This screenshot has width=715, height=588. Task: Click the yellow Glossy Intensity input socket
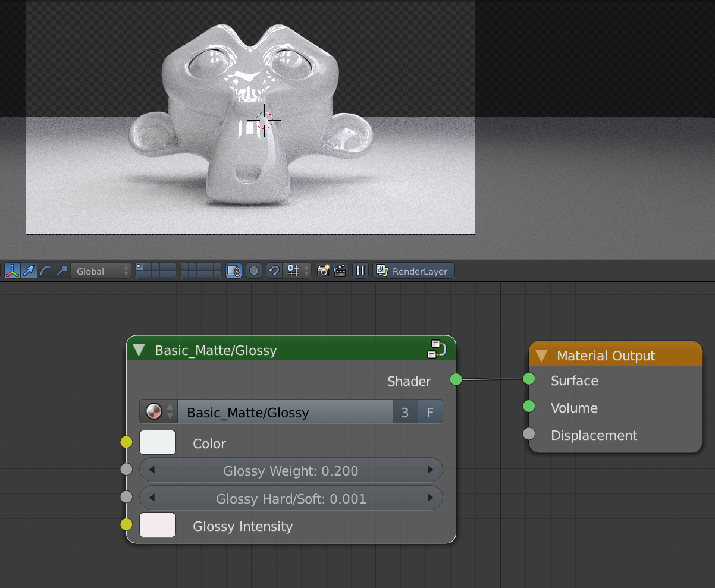pos(126,524)
